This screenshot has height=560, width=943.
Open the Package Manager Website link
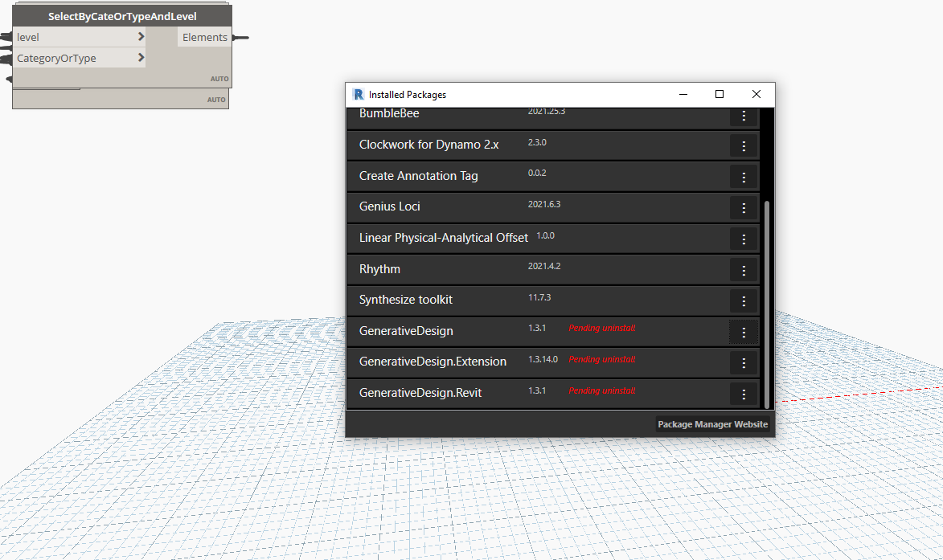(x=712, y=424)
